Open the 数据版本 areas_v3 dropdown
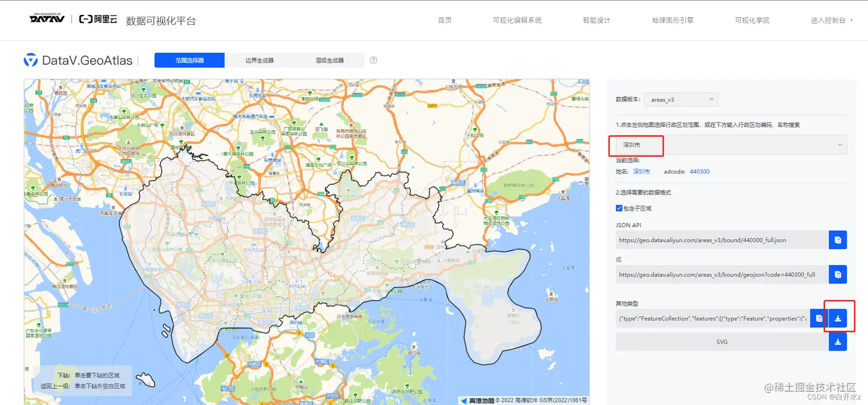This screenshot has width=868, height=405. pyautogui.click(x=681, y=99)
